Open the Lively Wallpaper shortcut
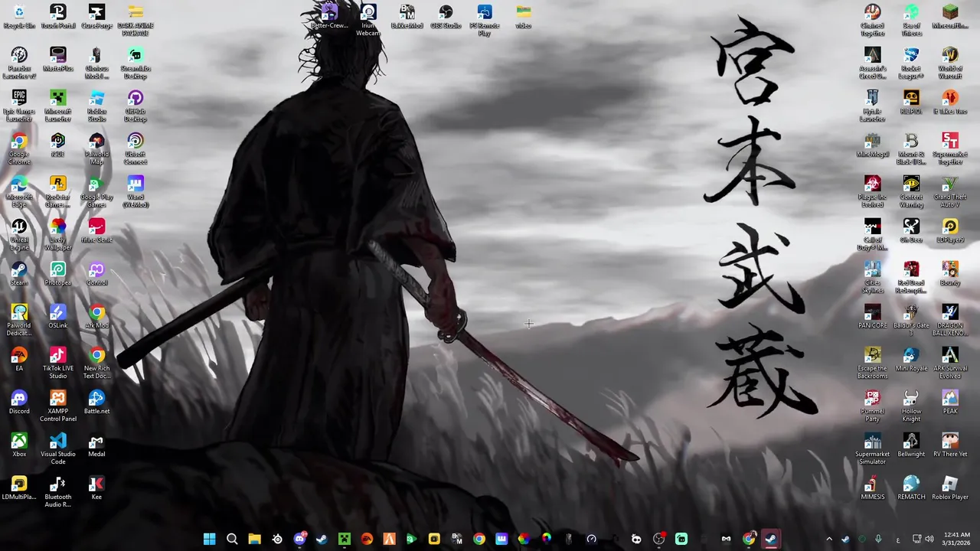980x551 pixels. [x=58, y=235]
